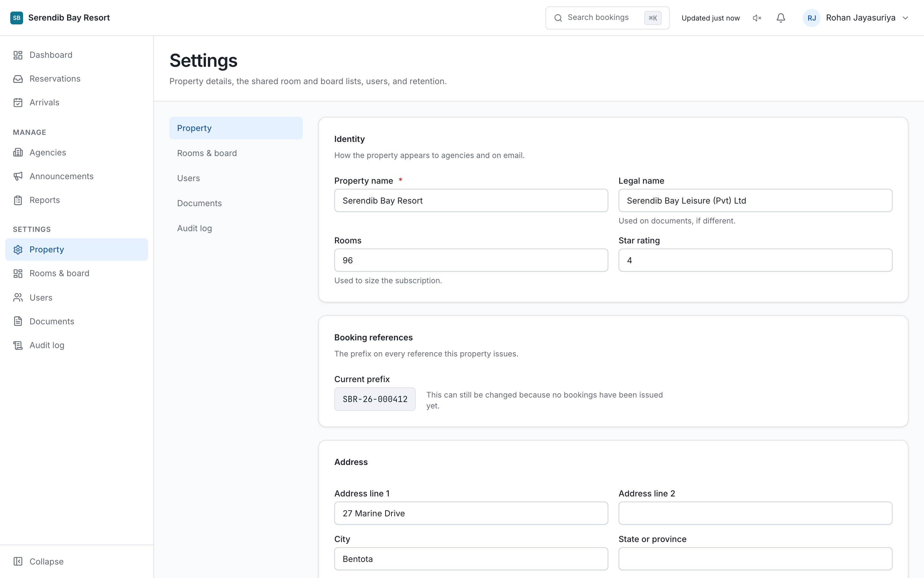The width and height of the screenshot is (924, 578).
Task: Toggle the muted sound icon
Action: tap(757, 18)
